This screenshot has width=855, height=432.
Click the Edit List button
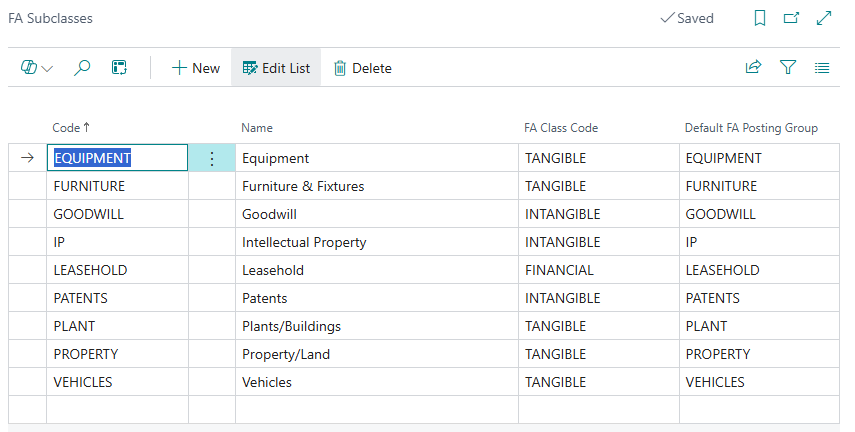point(276,68)
